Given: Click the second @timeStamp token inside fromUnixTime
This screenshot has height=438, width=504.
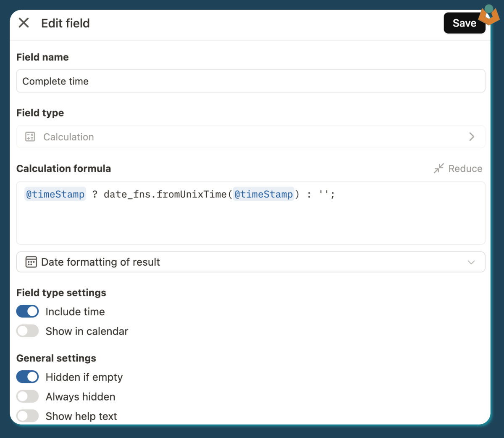Looking at the screenshot, I should [263, 194].
